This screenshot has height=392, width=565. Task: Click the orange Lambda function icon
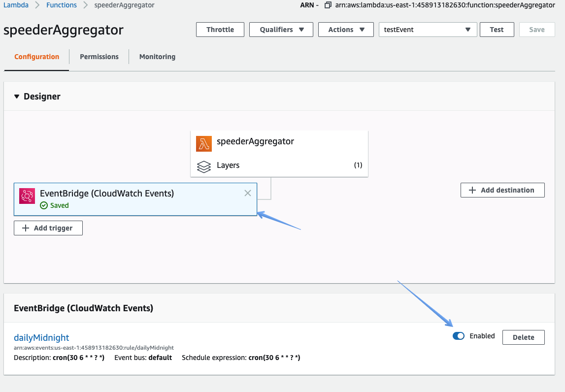pos(204,144)
